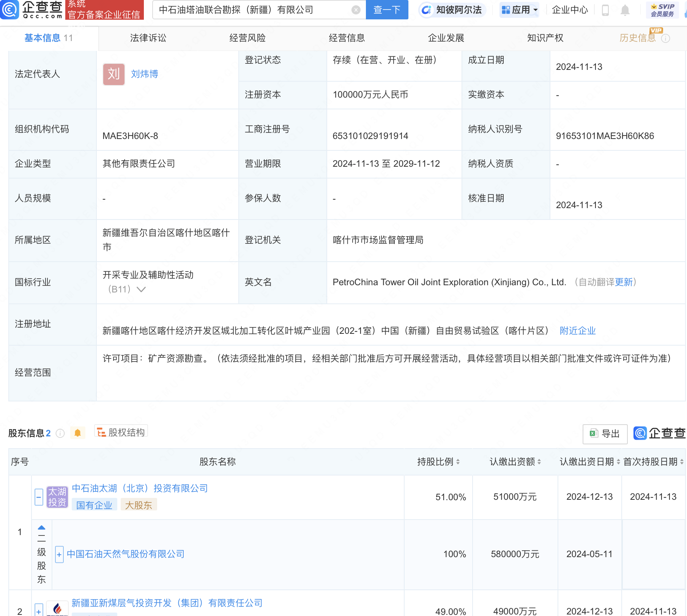The width and height of the screenshot is (687, 616).
Task: Open the mobile app phone icon
Action: tap(605, 10)
